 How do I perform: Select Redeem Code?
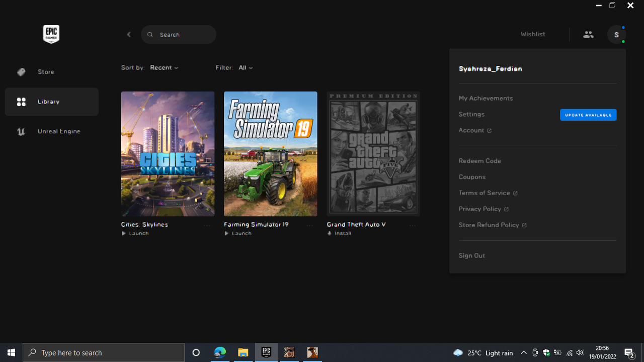click(x=479, y=161)
